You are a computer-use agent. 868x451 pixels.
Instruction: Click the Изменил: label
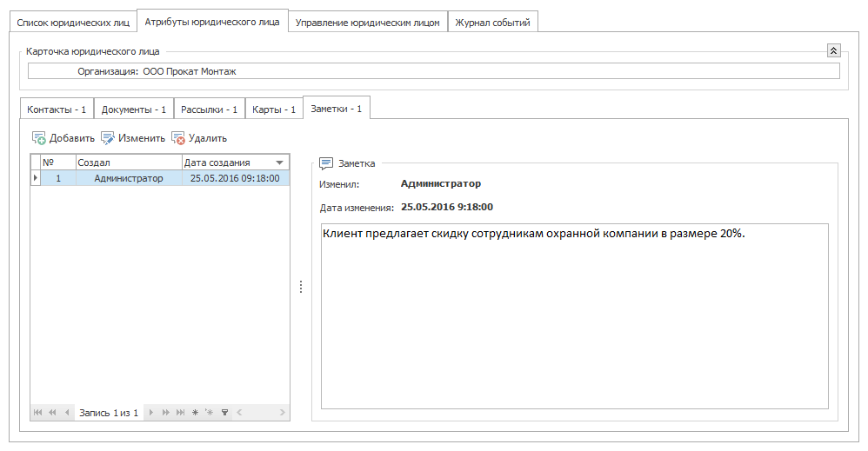pos(339,184)
